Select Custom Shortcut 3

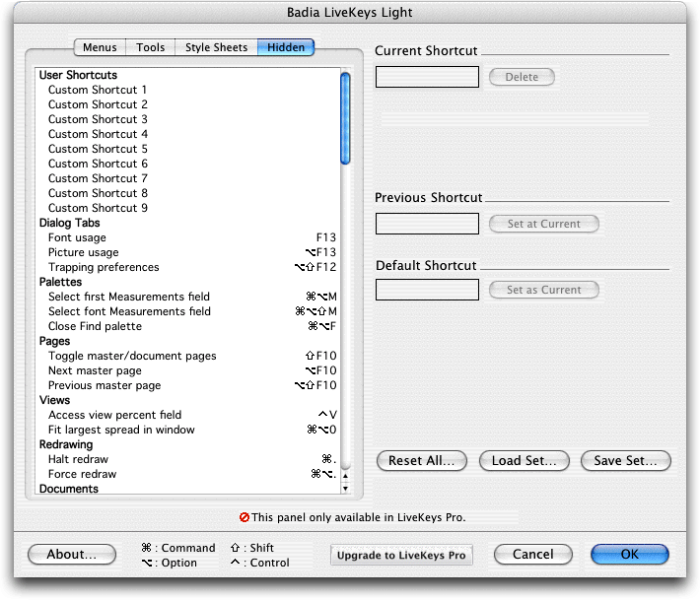click(187, 119)
